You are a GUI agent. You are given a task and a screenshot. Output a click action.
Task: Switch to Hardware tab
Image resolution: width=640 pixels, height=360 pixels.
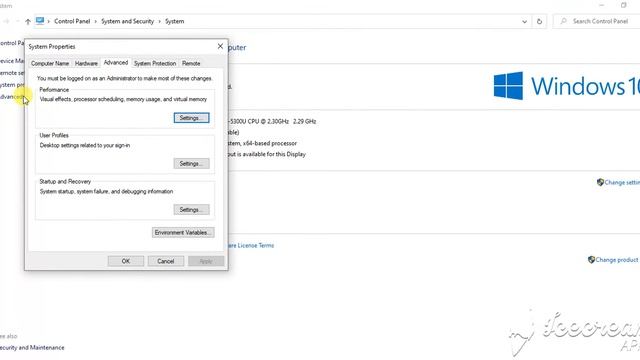(x=86, y=64)
